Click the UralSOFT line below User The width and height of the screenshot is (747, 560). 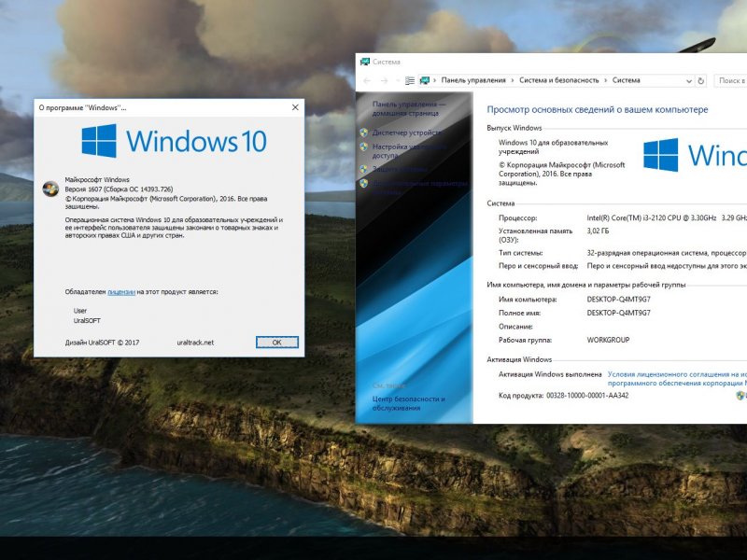click(x=87, y=320)
